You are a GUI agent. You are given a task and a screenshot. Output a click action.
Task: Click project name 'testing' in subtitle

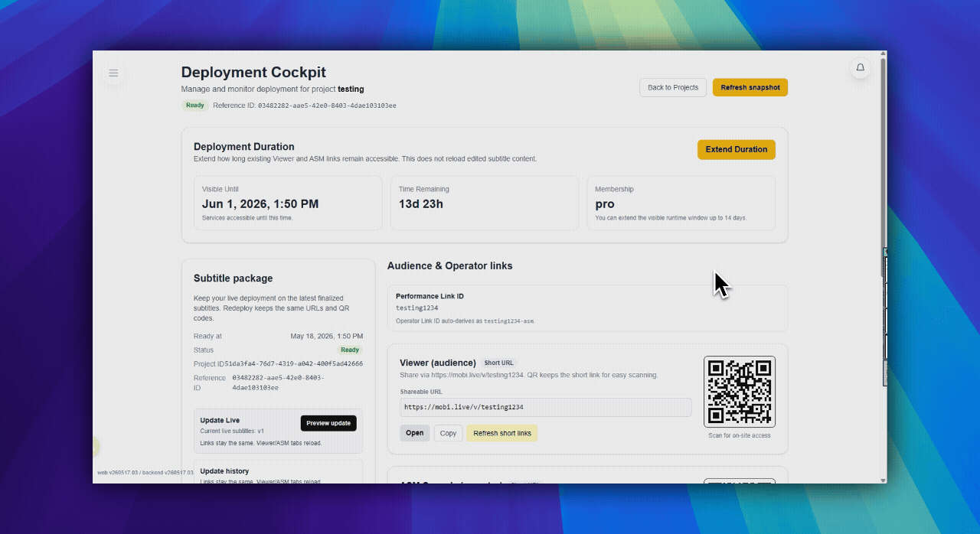pos(351,90)
